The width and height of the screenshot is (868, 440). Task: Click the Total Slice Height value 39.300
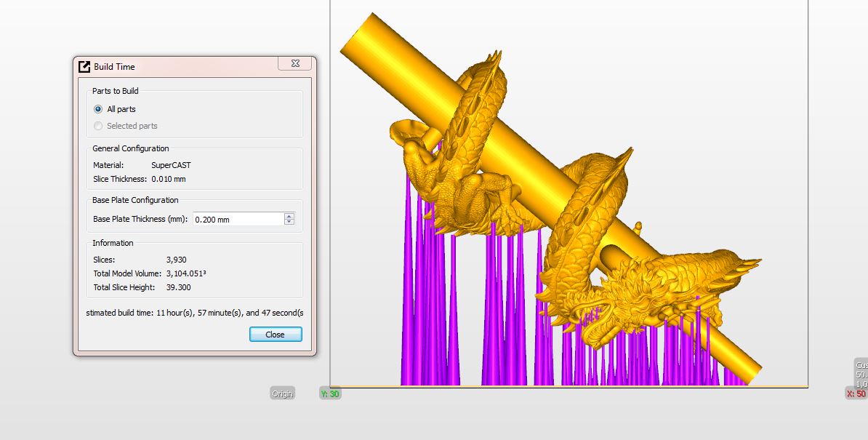tap(178, 287)
